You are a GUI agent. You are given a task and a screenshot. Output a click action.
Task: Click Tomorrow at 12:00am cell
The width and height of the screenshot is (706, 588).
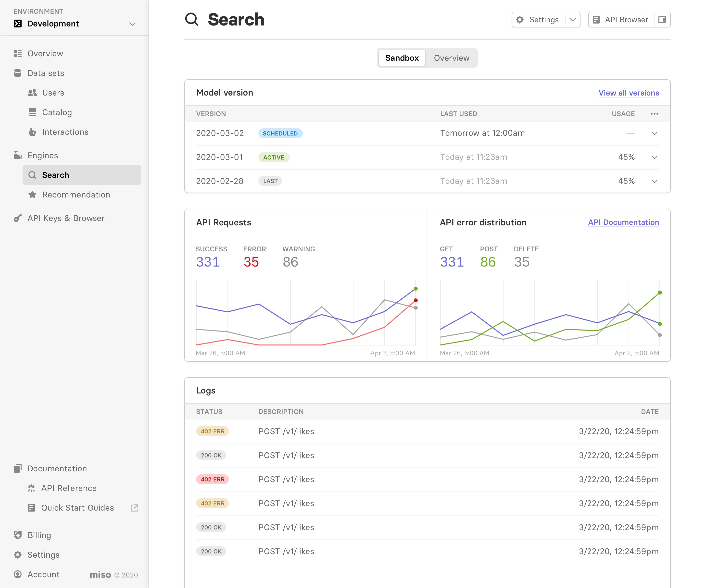482,133
